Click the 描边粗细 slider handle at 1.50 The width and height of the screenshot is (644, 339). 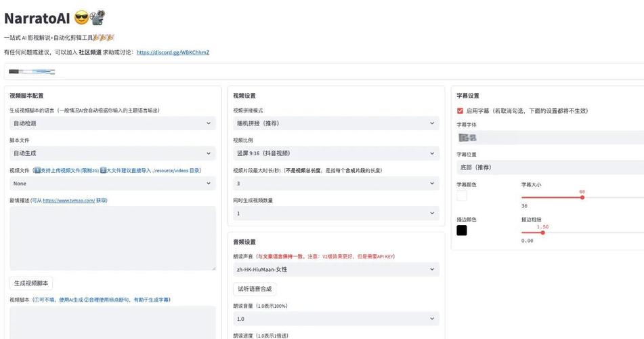(542, 233)
